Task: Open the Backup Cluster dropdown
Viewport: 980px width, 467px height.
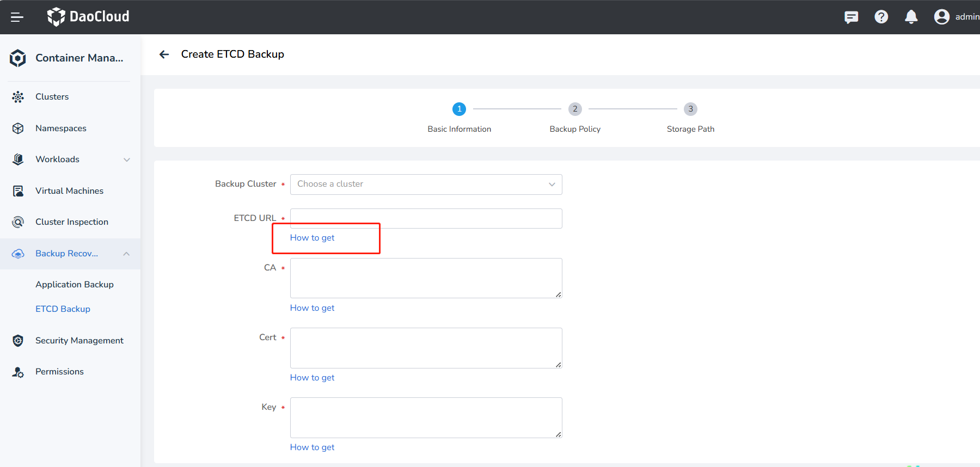Action: [426, 185]
